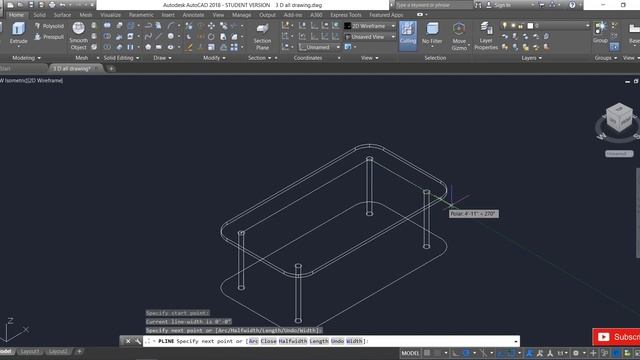Close the command line window

click(x=128, y=341)
